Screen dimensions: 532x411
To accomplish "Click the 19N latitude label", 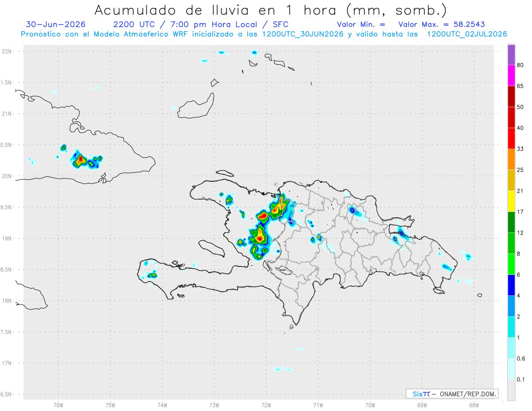I will point(7,239).
